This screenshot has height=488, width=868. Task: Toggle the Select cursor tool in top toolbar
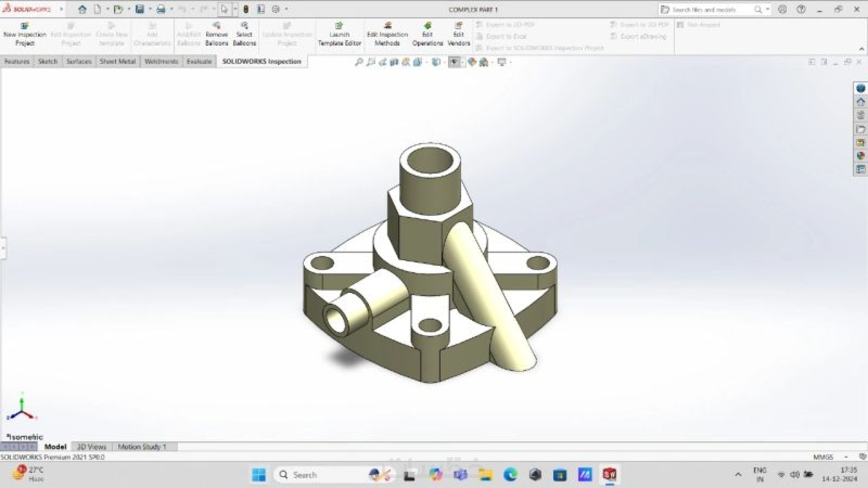coord(224,9)
